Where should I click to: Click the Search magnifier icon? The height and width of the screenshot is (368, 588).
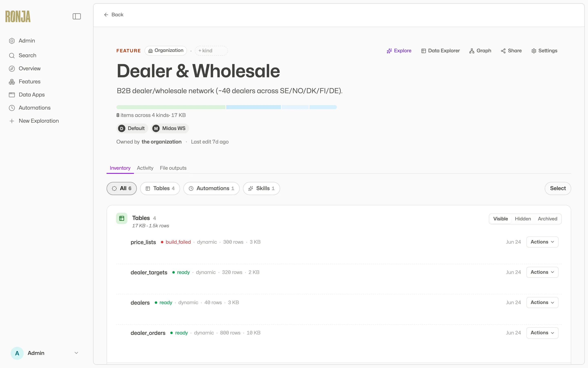click(x=12, y=55)
